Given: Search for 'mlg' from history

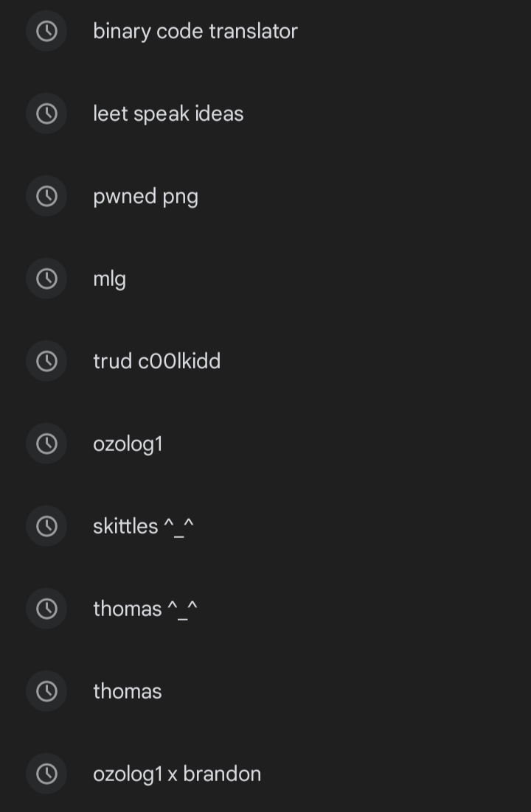Looking at the screenshot, I should 109,279.
